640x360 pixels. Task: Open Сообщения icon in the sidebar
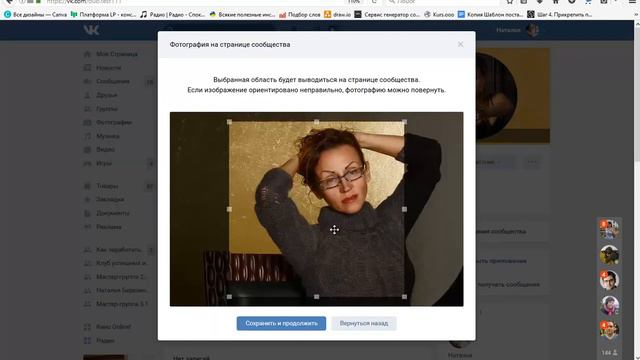[87, 81]
